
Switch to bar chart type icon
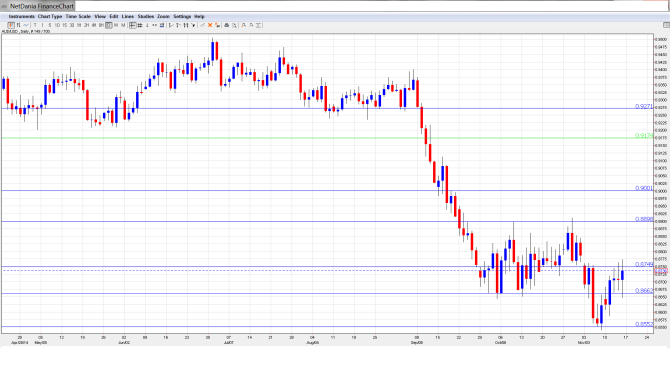point(18,25)
